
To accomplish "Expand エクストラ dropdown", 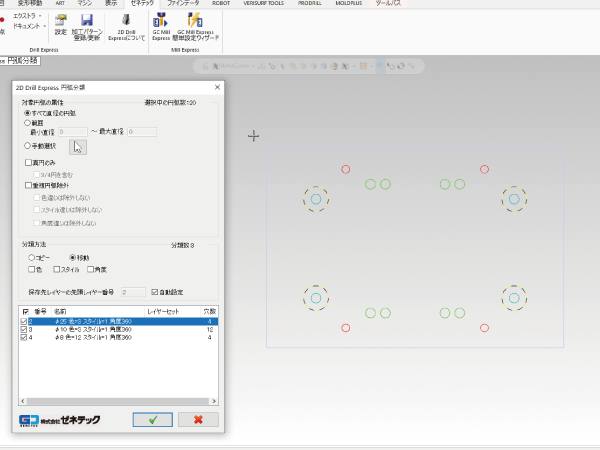I will coord(40,16).
